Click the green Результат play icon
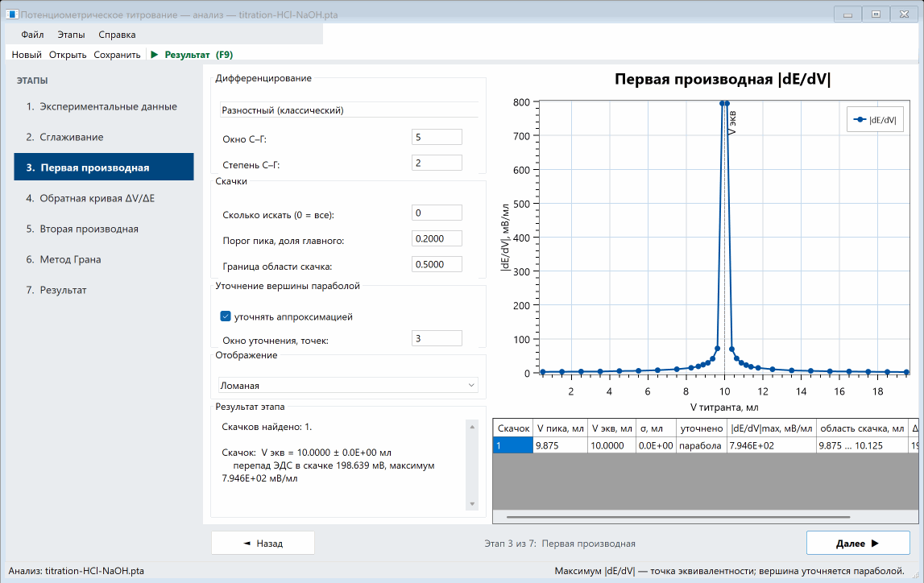The image size is (924, 583). point(155,55)
